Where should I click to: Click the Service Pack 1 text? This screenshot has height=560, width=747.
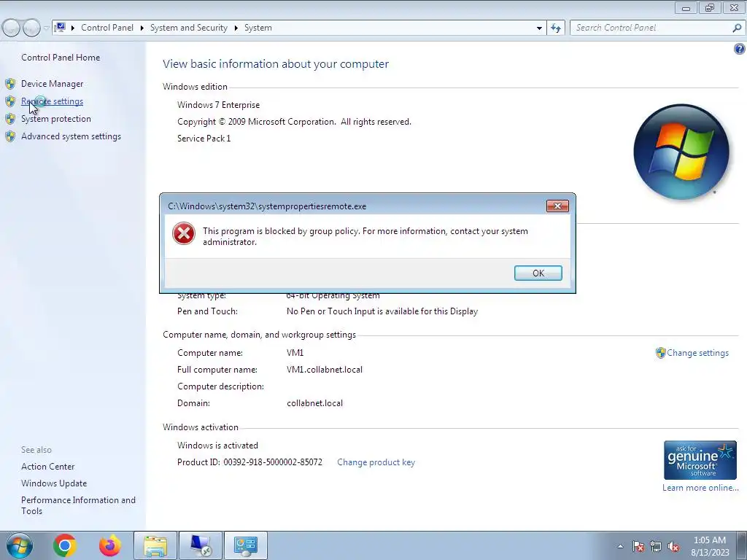coord(204,139)
